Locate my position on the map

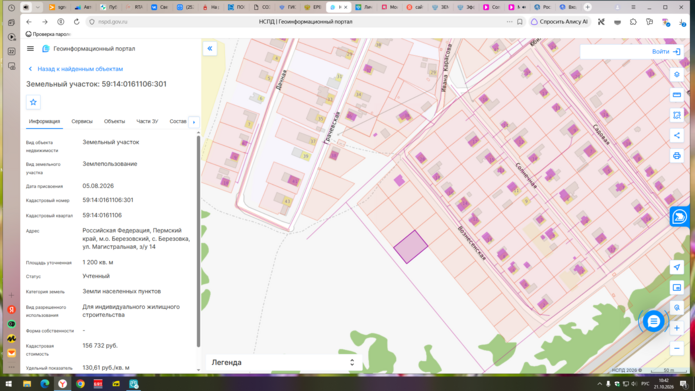pos(676,267)
